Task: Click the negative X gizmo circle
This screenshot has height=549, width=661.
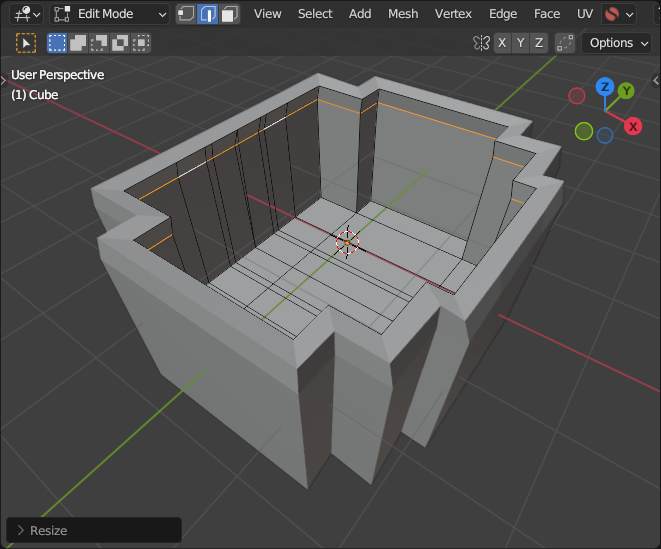Action: 577,96
